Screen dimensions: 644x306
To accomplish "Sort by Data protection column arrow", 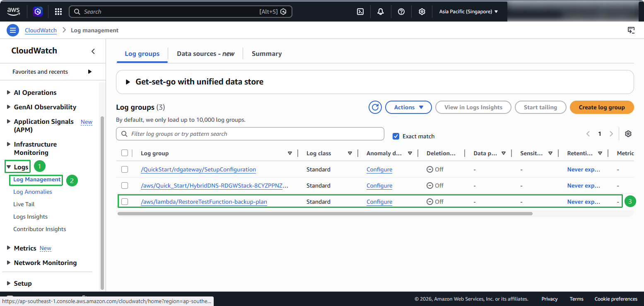I will coord(504,153).
